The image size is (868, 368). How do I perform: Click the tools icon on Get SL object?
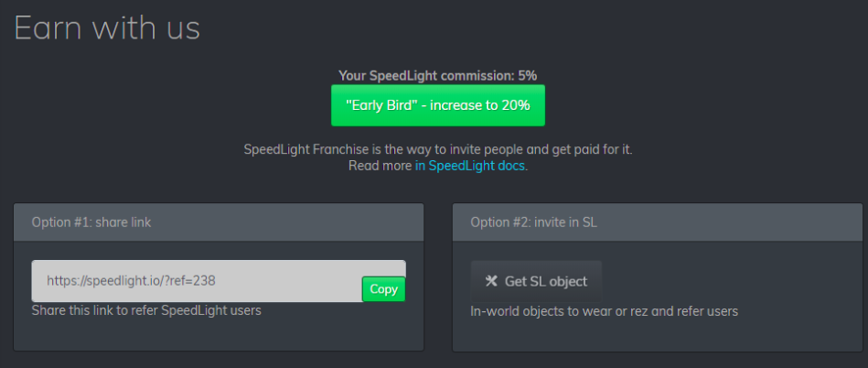click(491, 281)
